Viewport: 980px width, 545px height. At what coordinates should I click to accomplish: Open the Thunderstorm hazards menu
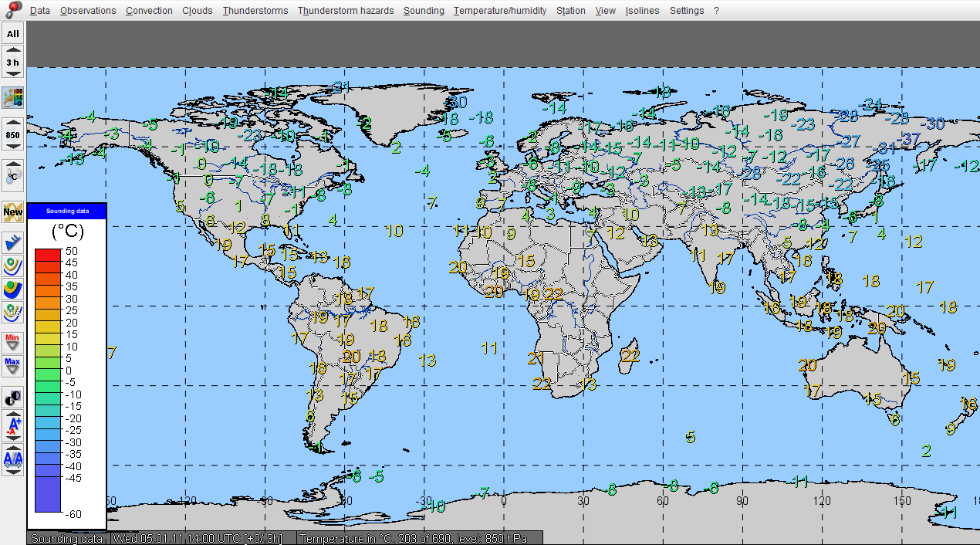346,10
